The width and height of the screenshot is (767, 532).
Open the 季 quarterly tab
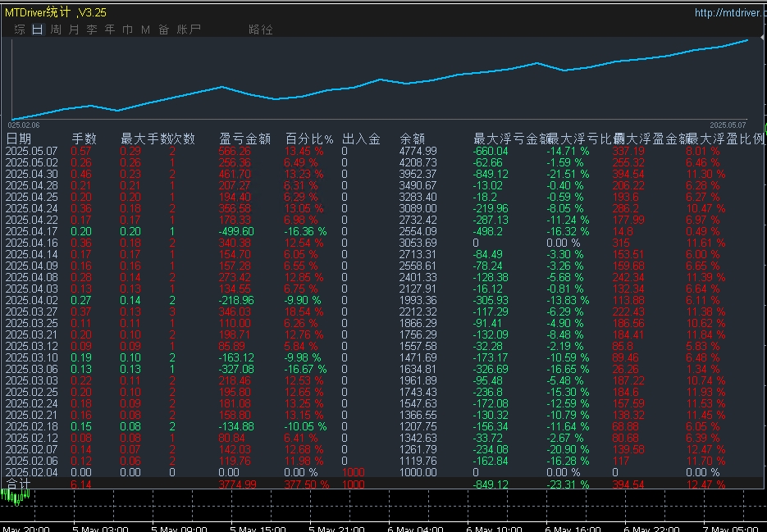coord(92,30)
